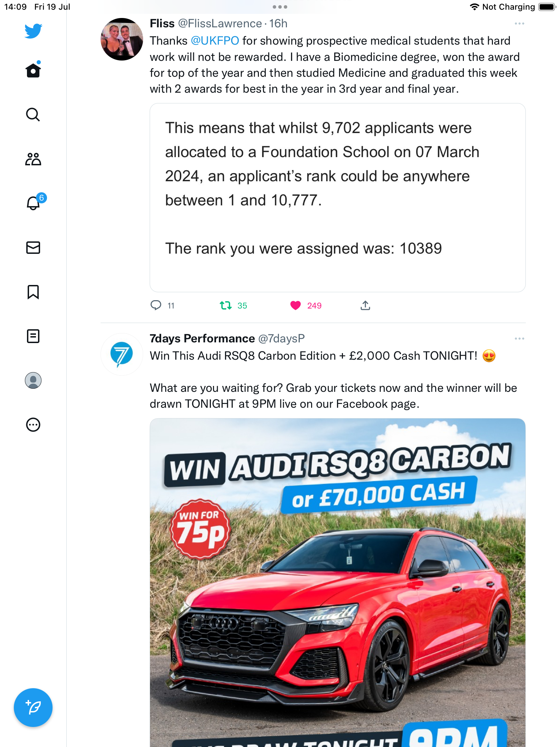Reply to Fliss's tweet with 11 replies
Viewport: 560px width, 747px height.
pyautogui.click(x=156, y=305)
